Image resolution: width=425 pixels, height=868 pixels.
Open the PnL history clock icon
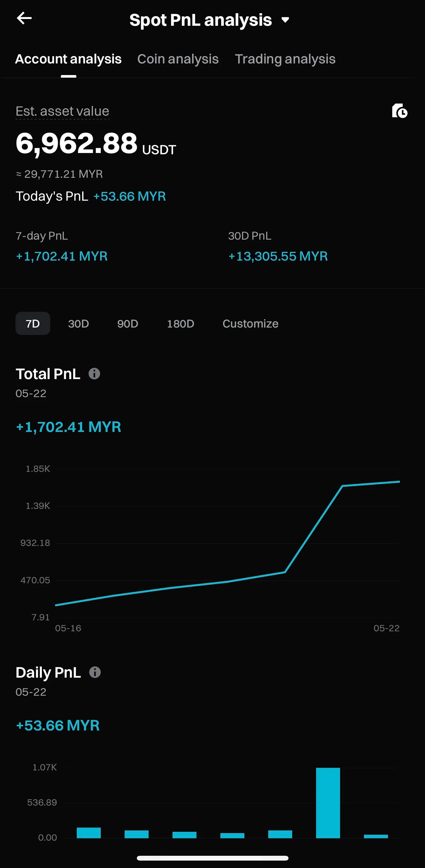click(400, 111)
